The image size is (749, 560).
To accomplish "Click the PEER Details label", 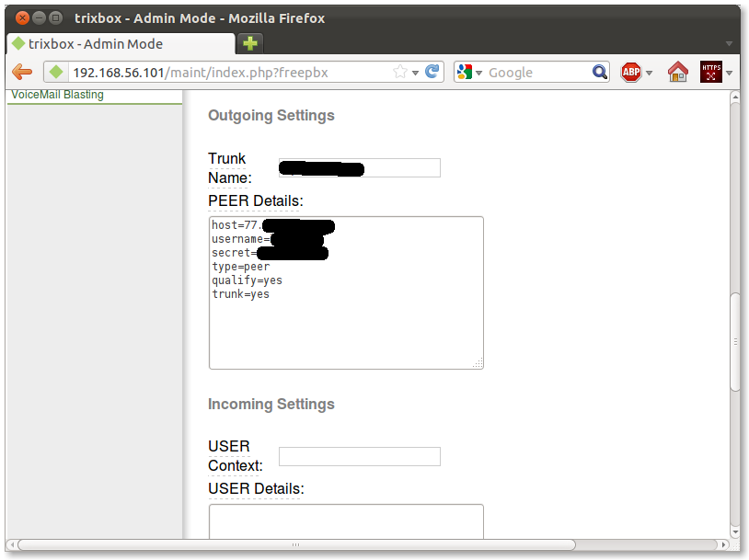I will pos(256,201).
